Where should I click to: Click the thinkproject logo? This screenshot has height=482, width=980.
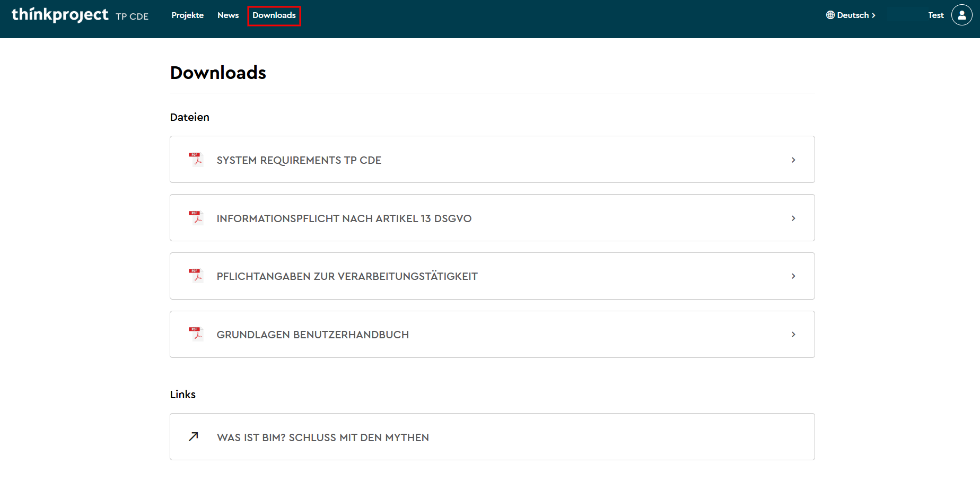click(x=60, y=15)
